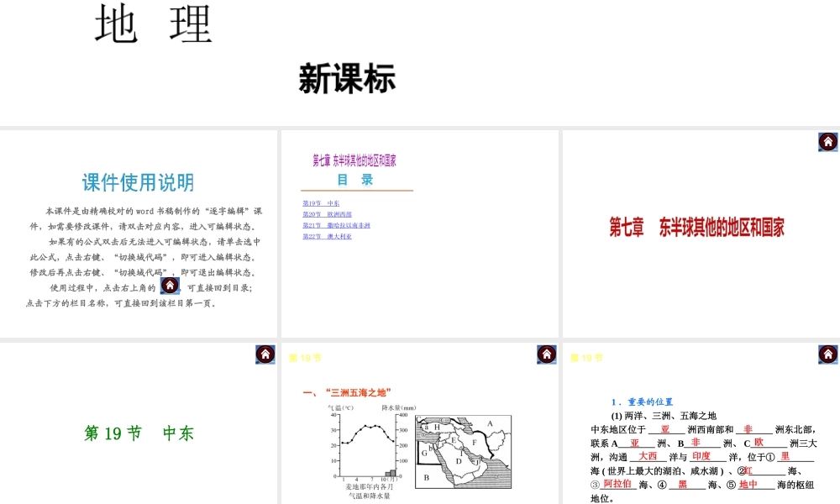Image resolution: width=840 pixels, height=504 pixels.
Task: Open the 第20节 欧洲西部 link
Action: 328,214
